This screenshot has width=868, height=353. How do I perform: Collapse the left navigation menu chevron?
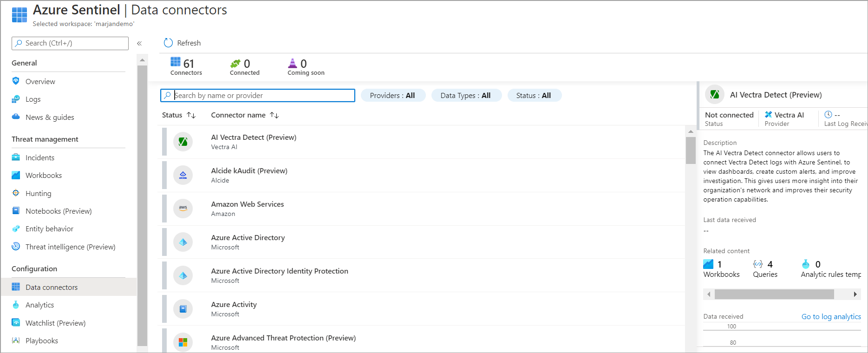pyautogui.click(x=139, y=43)
